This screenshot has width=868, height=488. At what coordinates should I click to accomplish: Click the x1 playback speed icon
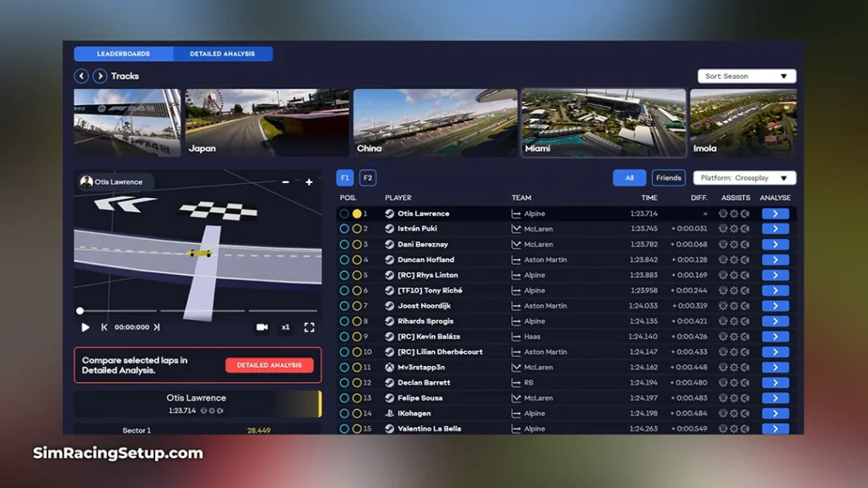286,327
